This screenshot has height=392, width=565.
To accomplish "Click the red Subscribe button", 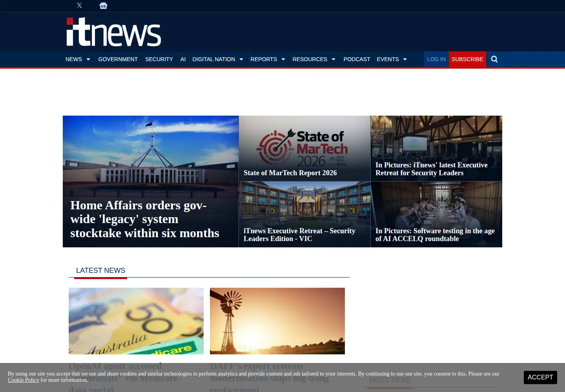I will pos(467,59).
